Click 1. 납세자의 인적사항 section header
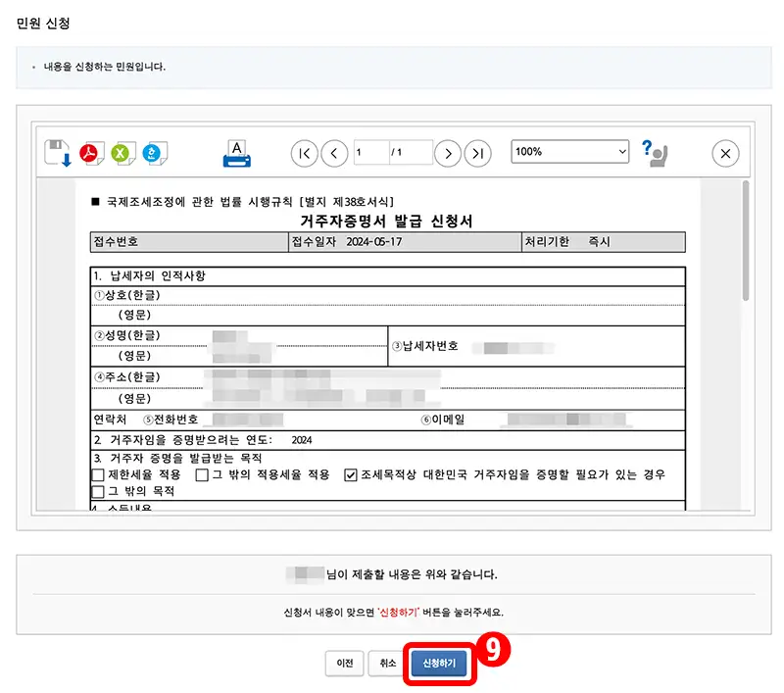 pos(150,275)
